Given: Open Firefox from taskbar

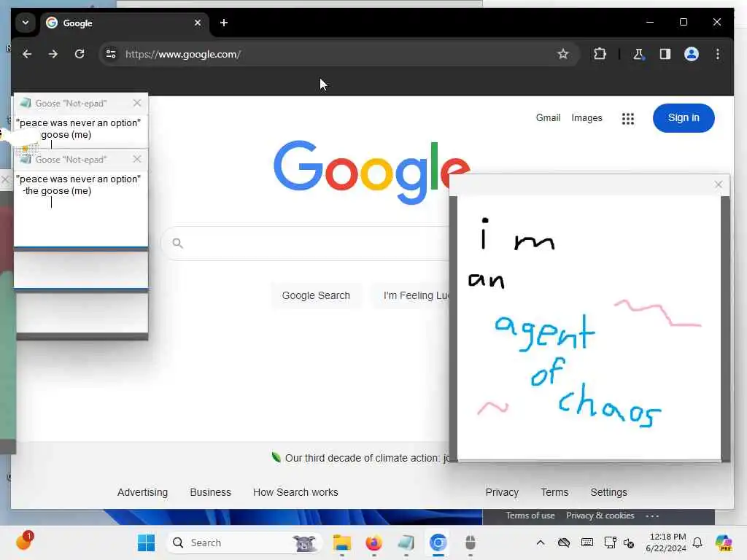Looking at the screenshot, I should 374,542.
